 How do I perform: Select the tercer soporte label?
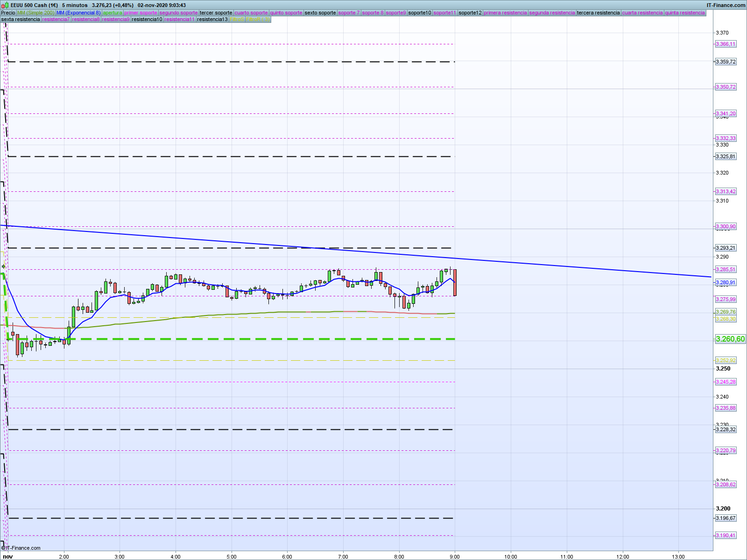pos(216,13)
